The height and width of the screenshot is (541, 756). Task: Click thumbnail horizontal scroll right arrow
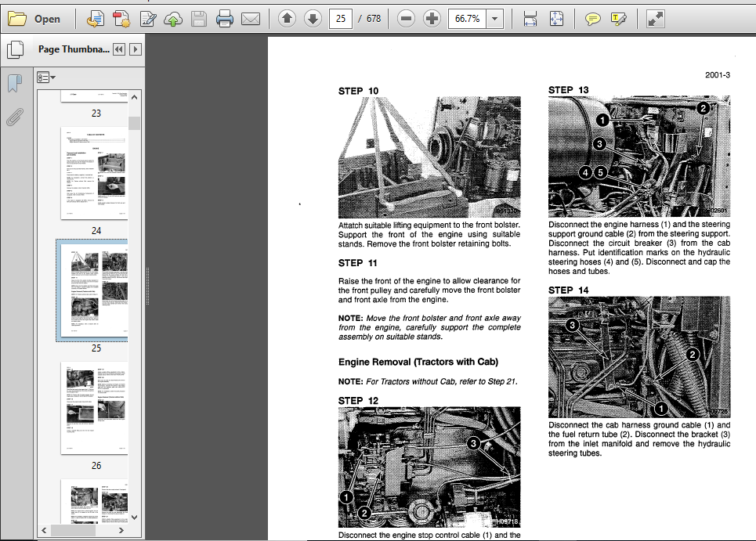[x=121, y=530]
